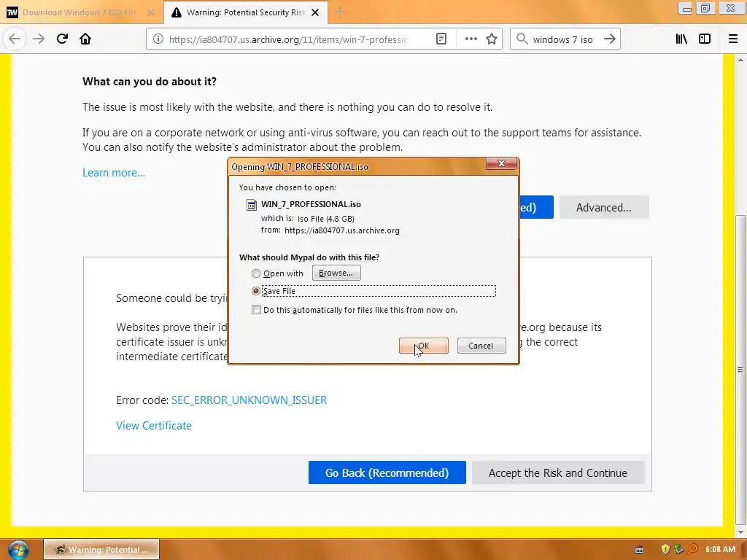Click the Warning: Potential taskbar button
The image size is (747, 560).
click(101, 550)
